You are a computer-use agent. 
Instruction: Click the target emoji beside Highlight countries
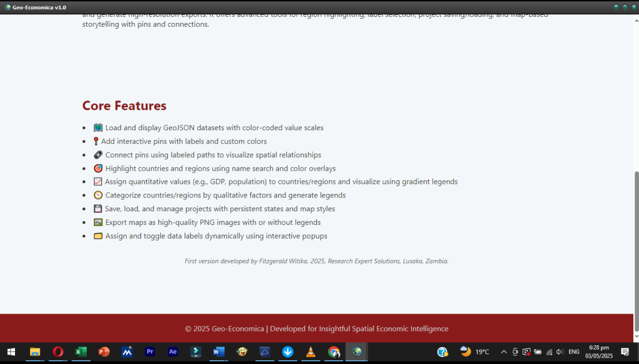98,168
